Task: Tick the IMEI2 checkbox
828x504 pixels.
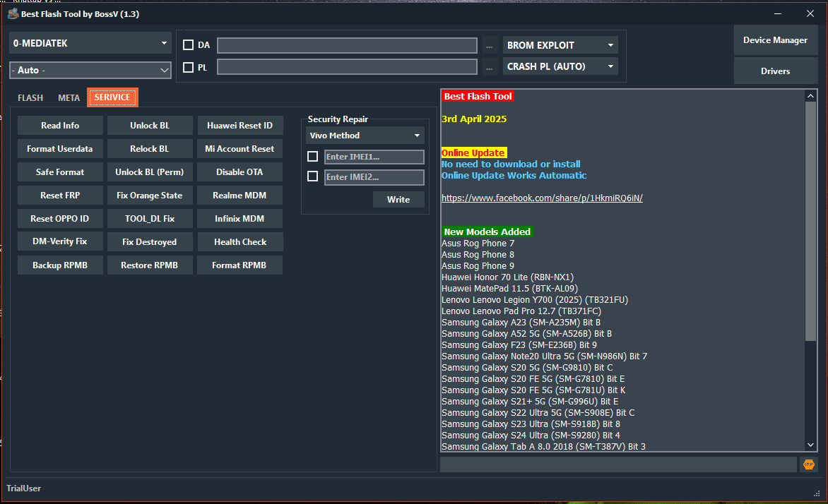Action: click(x=312, y=176)
